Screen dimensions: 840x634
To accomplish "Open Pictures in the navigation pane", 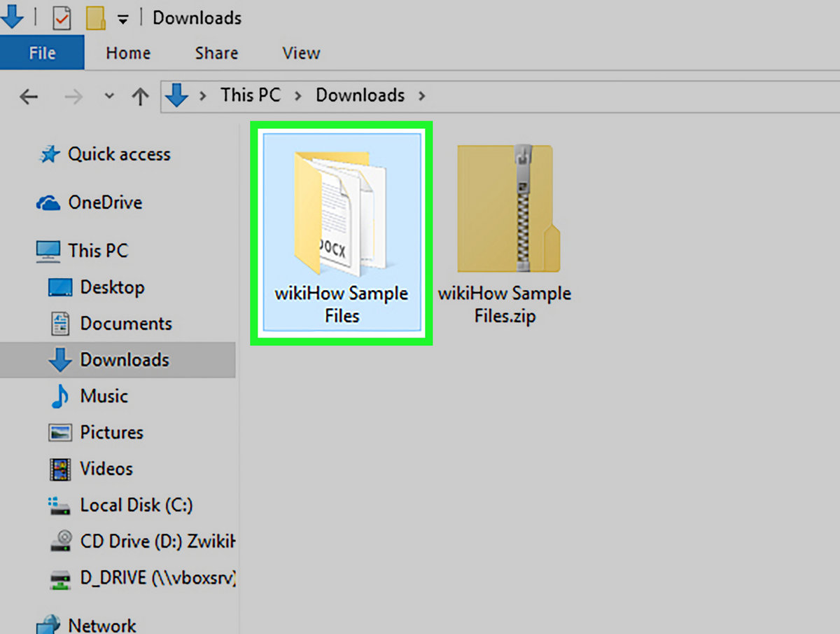I will [111, 433].
